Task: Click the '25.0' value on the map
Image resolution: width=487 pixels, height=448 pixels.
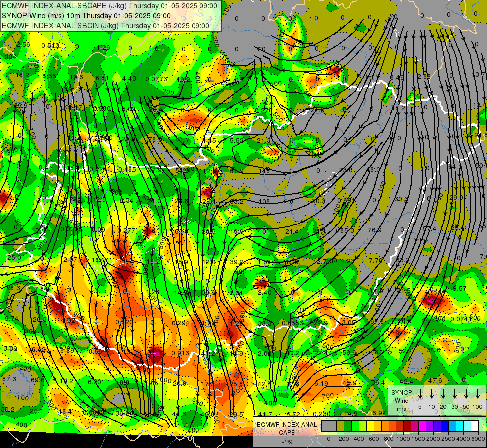Action: (x=14, y=258)
